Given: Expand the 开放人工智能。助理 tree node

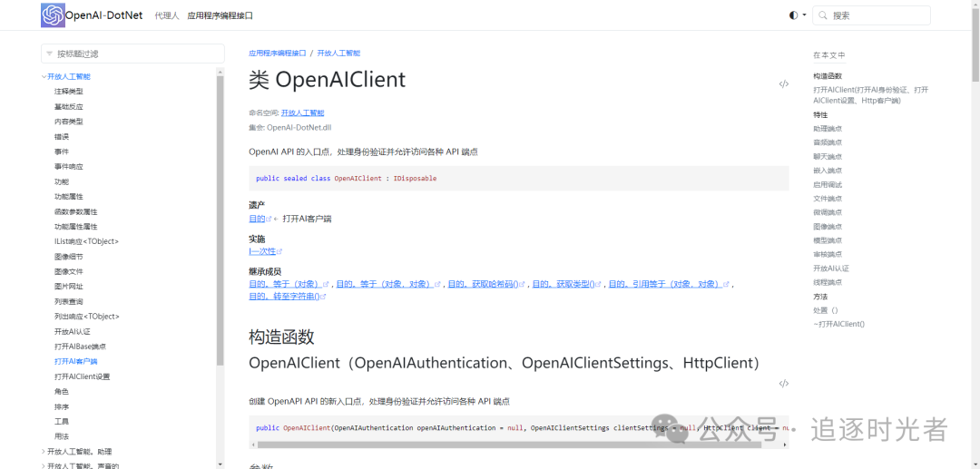Looking at the screenshot, I should 44,451.
